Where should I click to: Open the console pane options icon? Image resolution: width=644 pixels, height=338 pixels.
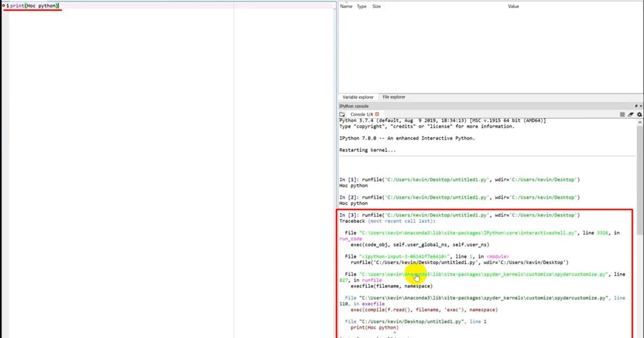coord(636,106)
